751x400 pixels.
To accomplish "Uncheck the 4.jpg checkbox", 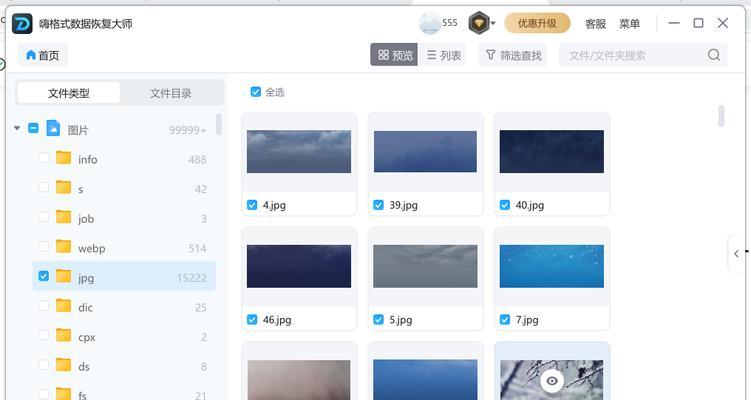I will (252, 205).
